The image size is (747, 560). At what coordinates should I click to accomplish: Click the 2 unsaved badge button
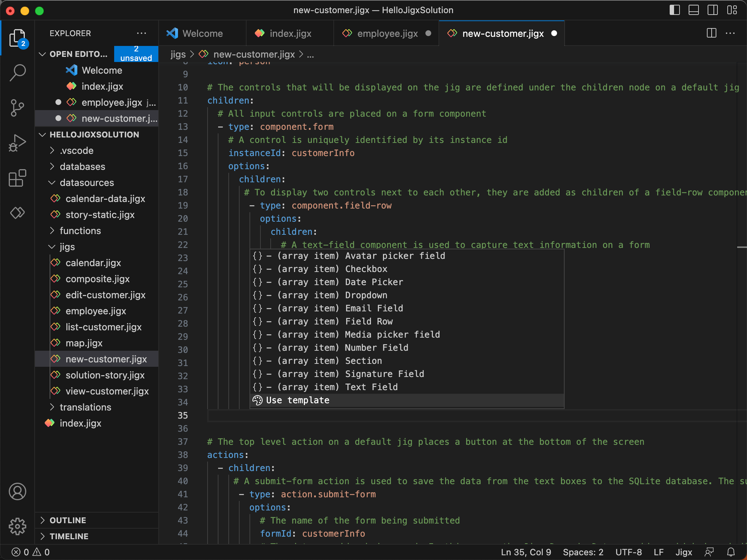136,54
